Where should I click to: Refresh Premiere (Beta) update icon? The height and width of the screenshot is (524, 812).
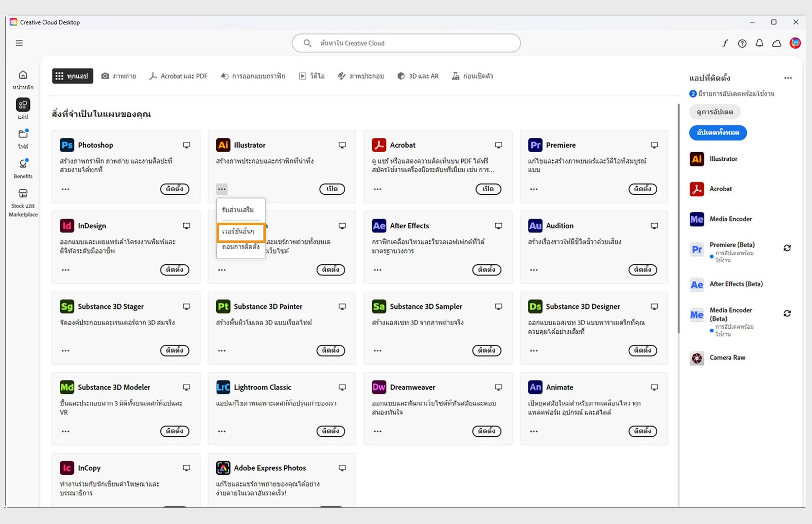tap(787, 248)
